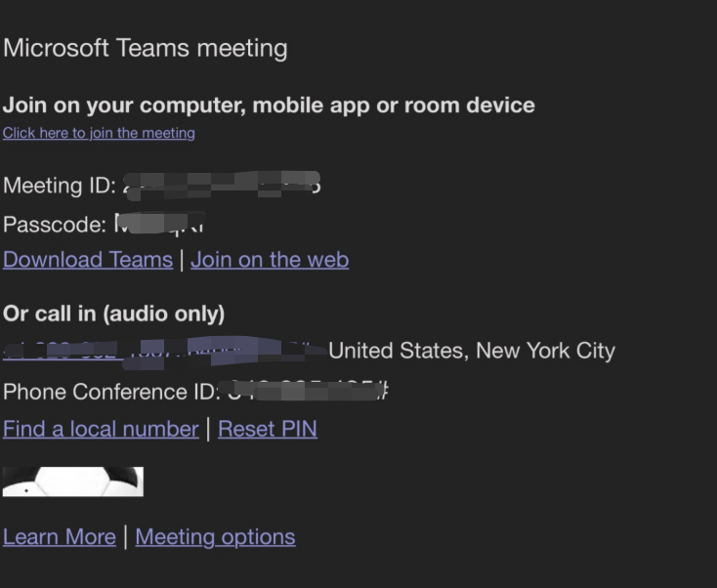This screenshot has height=588, width=717.
Task: Click the blurred Passcode value
Action: [x=159, y=223]
